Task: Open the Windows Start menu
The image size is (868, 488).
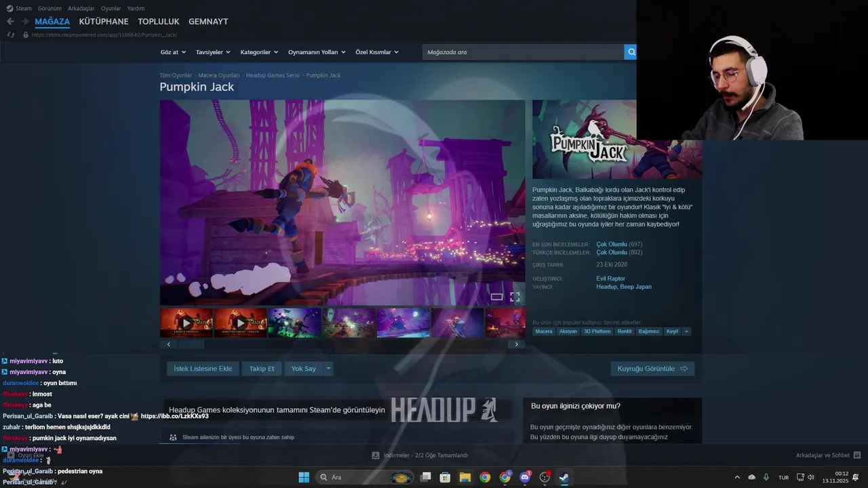Action: pos(304,477)
